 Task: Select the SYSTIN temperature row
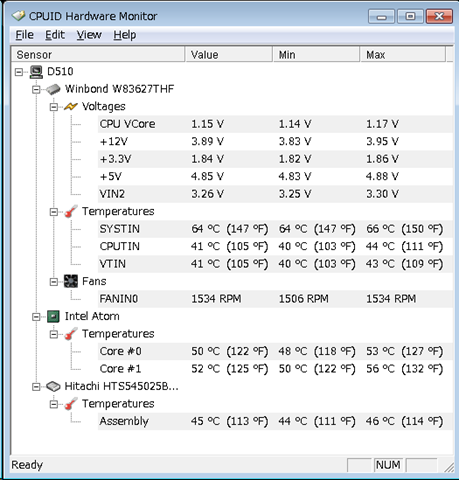[275, 229]
